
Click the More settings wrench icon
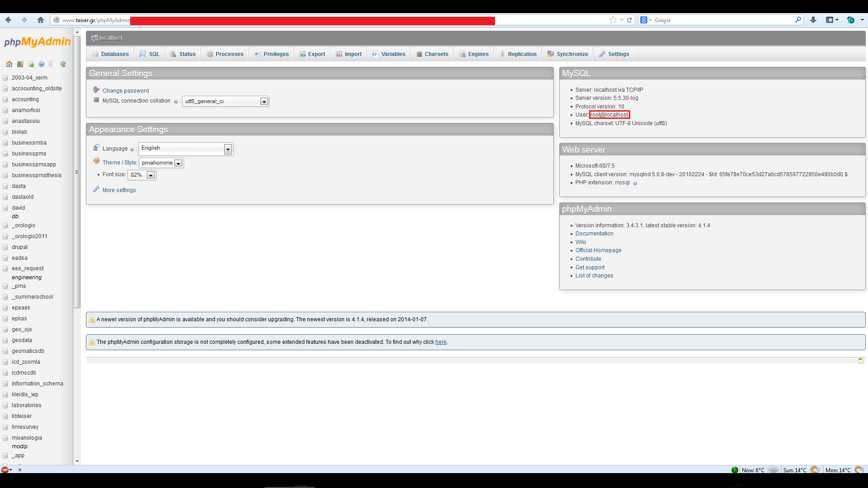click(96, 189)
